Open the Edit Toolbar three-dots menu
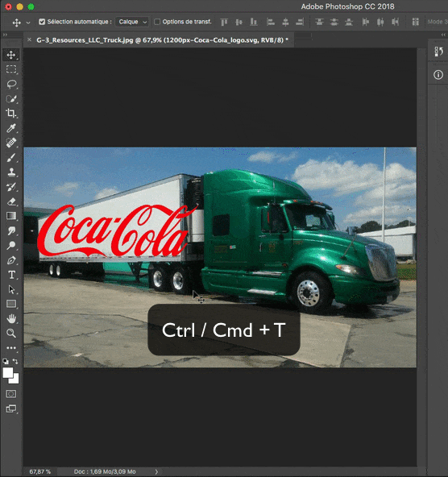Image resolution: width=448 pixels, height=477 pixels. tap(11, 348)
